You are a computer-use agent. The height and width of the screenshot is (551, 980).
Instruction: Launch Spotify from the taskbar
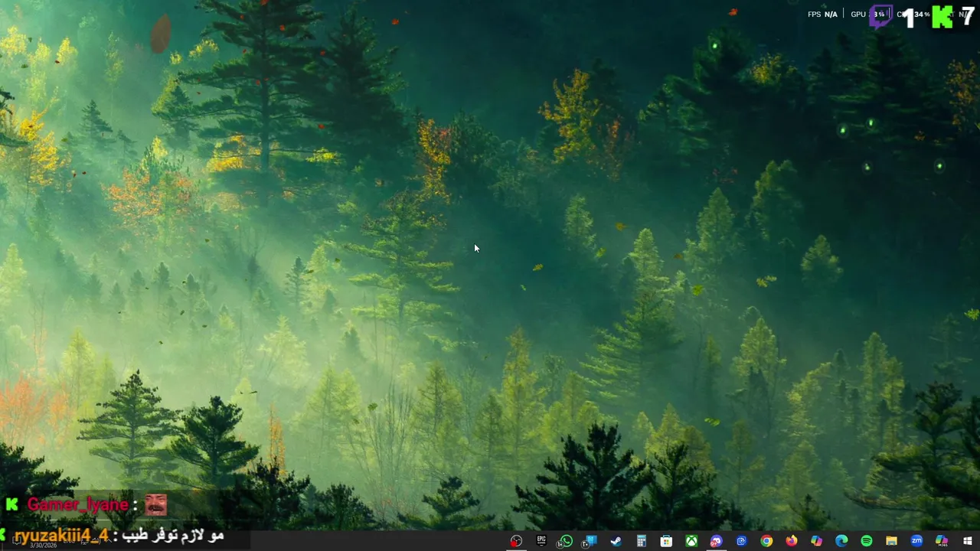(866, 541)
